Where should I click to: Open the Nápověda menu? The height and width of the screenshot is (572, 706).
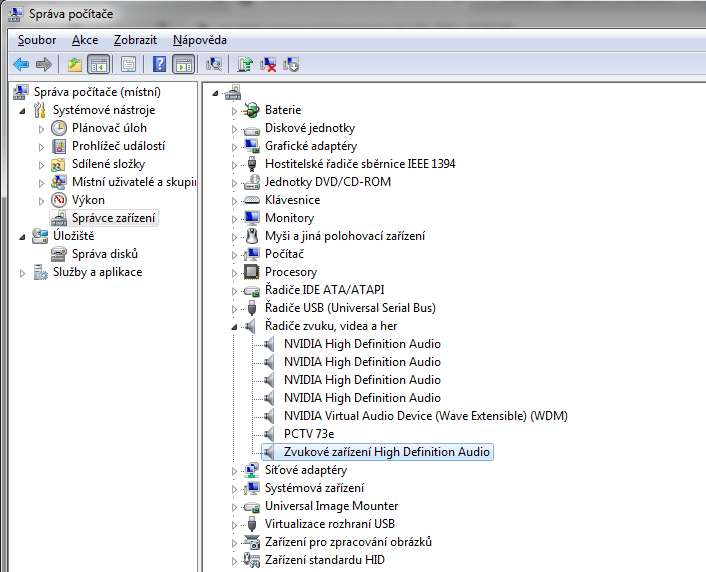click(199, 40)
